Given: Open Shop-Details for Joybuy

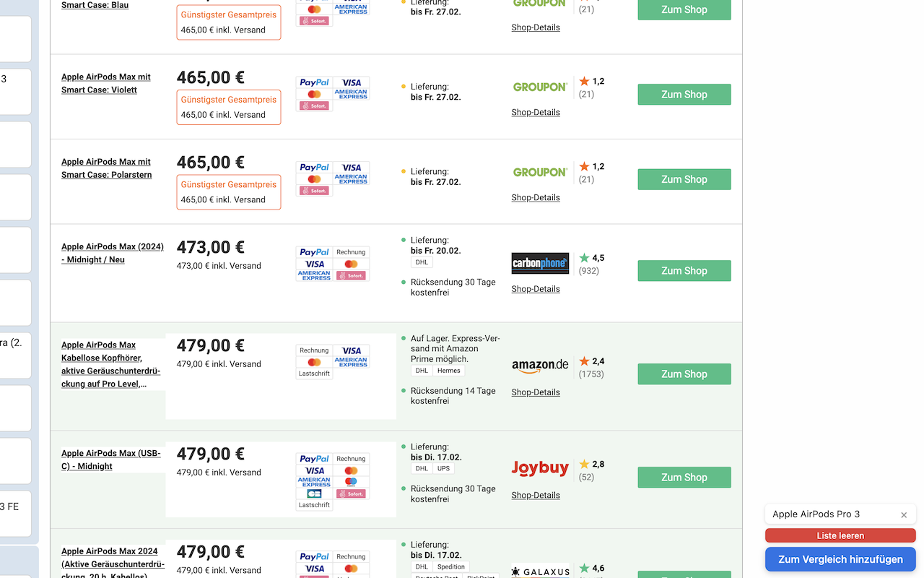Looking at the screenshot, I should (536, 495).
